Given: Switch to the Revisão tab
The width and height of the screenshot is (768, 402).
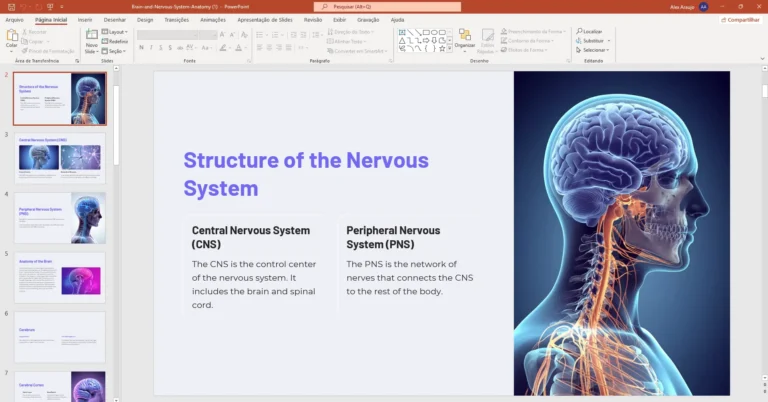Looking at the screenshot, I should tap(312, 20).
